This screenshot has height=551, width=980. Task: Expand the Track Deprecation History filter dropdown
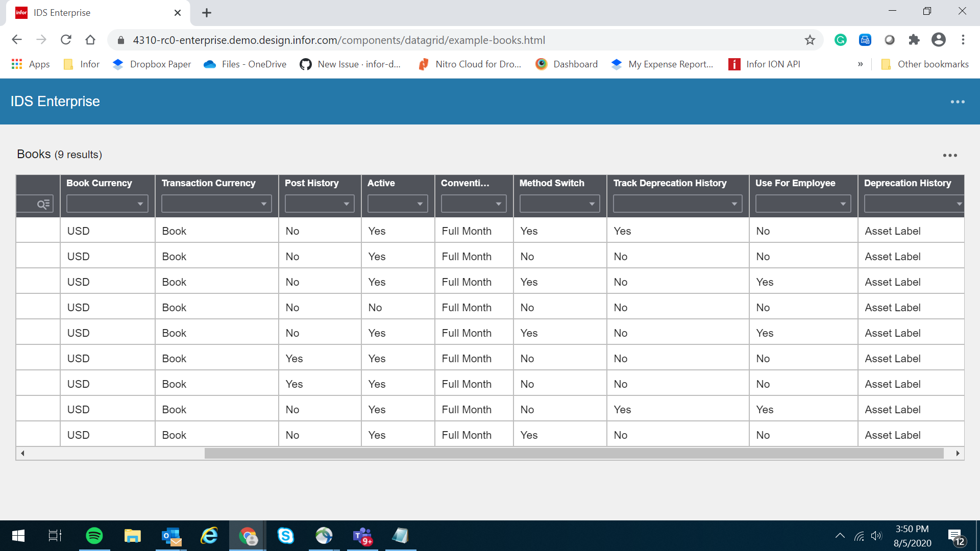pyautogui.click(x=677, y=204)
